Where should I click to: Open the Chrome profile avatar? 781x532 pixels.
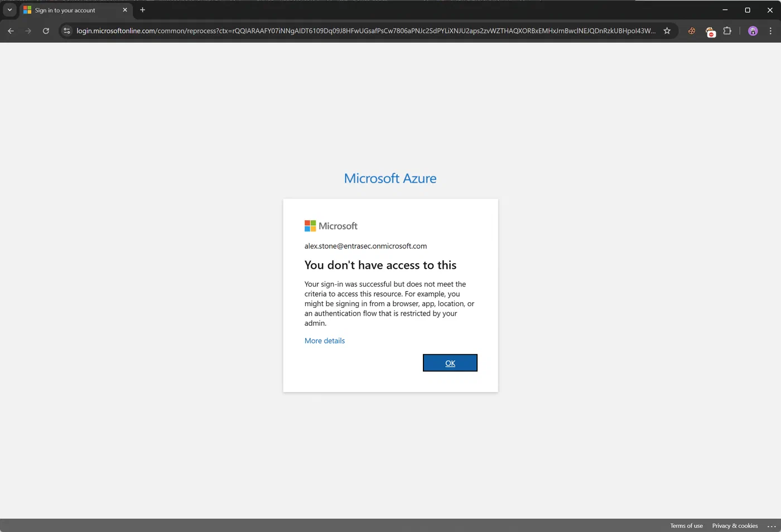tap(753, 31)
